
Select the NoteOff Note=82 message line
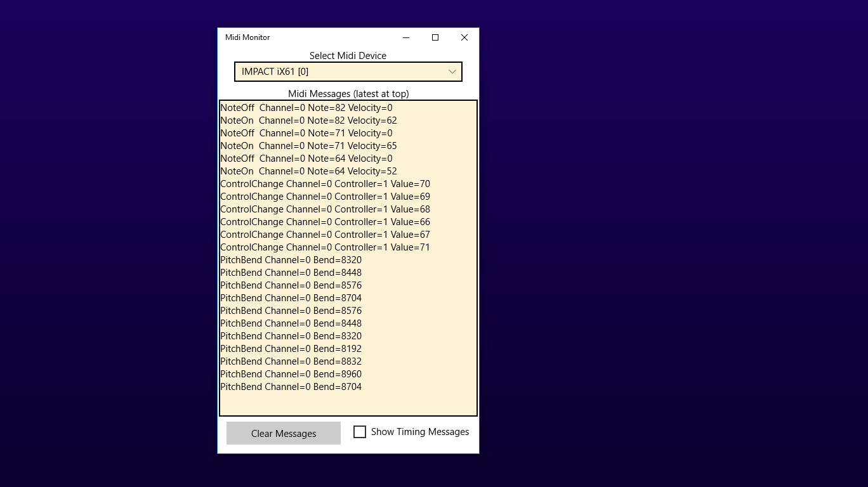(x=306, y=107)
